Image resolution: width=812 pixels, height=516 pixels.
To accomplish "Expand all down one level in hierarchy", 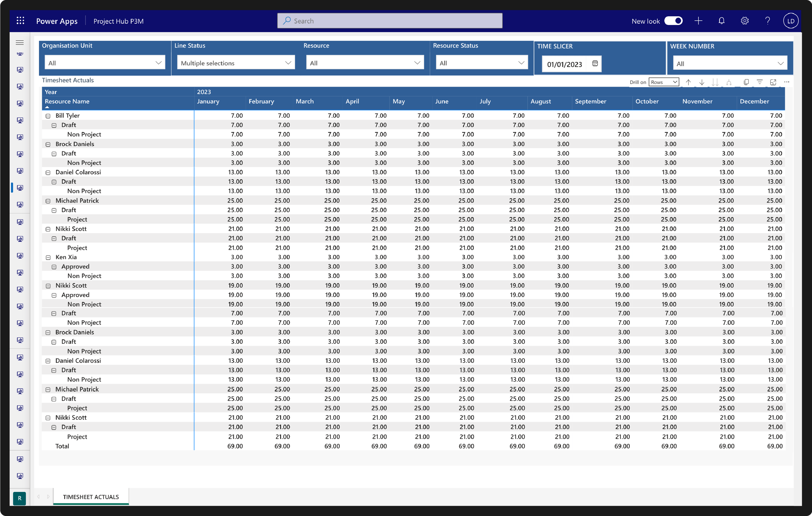I will 715,82.
